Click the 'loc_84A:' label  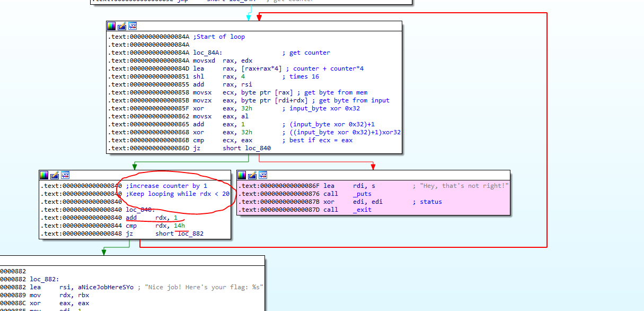[208, 53]
